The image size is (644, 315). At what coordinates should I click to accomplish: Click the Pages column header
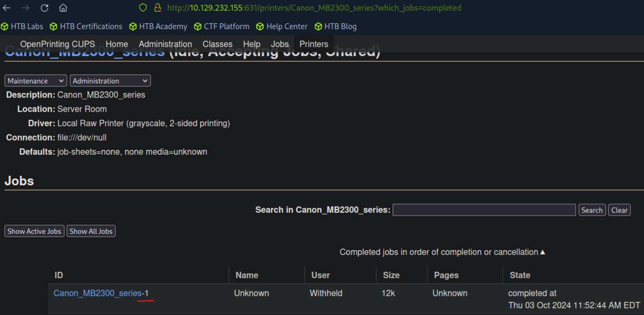[x=446, y=275]
